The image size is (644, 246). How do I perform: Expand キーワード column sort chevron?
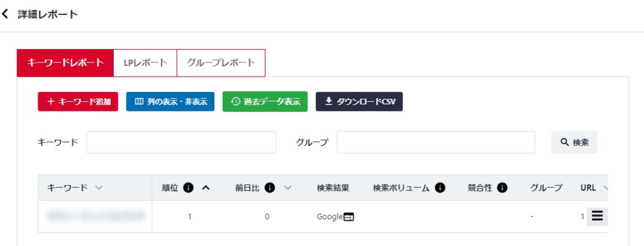(x=98, y=187)
